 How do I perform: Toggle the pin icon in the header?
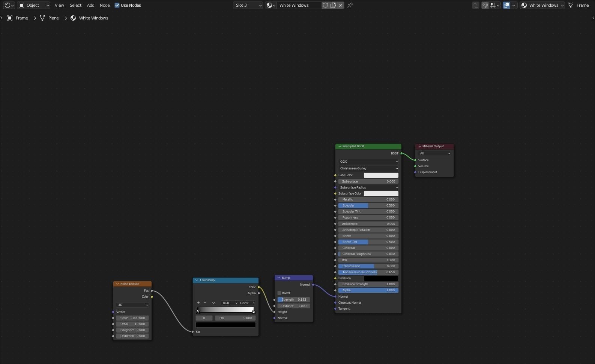click(x=350, y=5)
